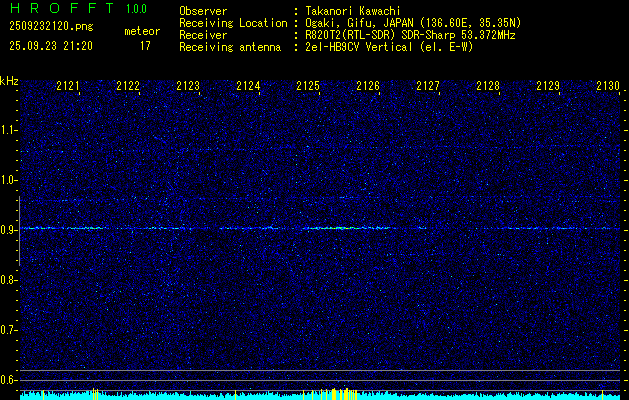Click the 0.8 kHz frequency label

point(8,280)
